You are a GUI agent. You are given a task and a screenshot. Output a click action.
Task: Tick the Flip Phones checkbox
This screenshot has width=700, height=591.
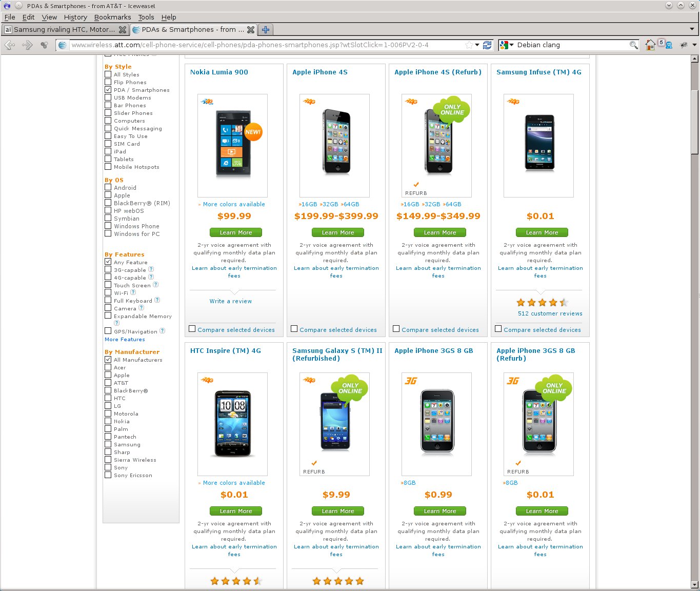click(x=108, y=82)
